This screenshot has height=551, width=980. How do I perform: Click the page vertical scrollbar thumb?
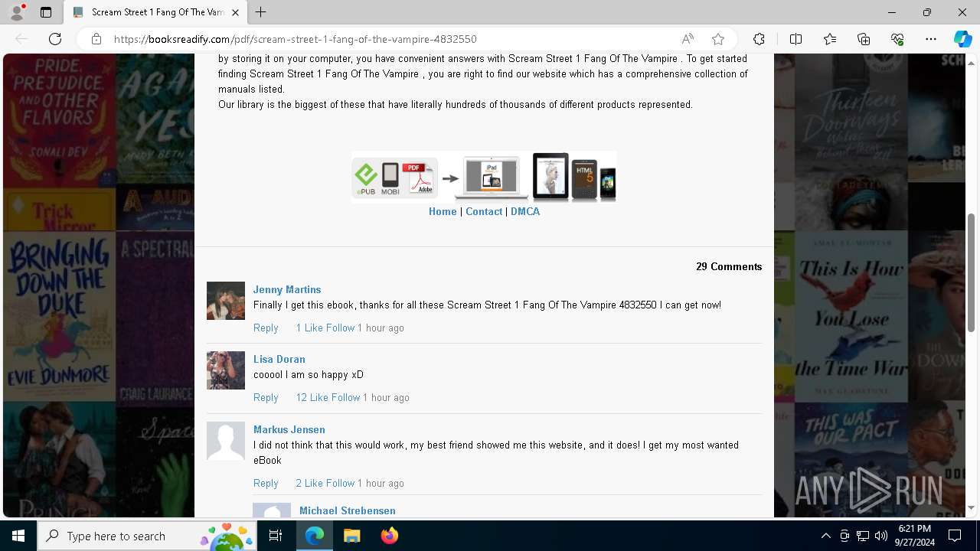tap(972, 272)
